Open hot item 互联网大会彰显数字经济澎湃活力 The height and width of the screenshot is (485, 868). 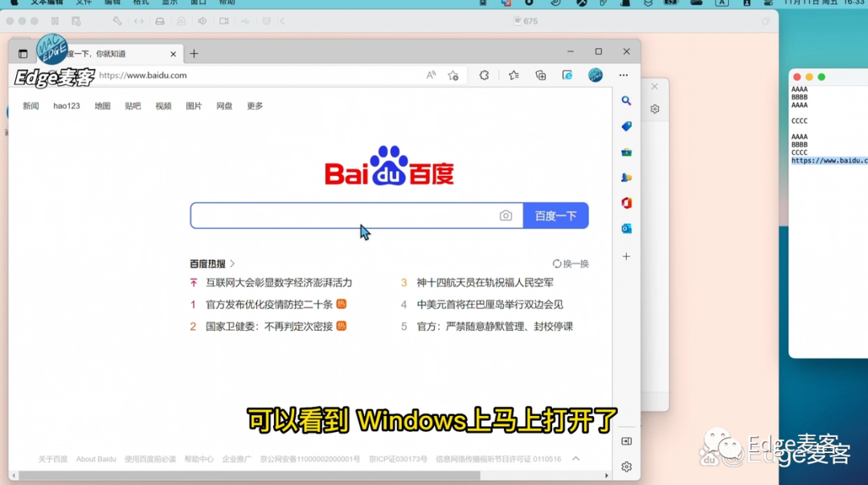coord(279,283)
